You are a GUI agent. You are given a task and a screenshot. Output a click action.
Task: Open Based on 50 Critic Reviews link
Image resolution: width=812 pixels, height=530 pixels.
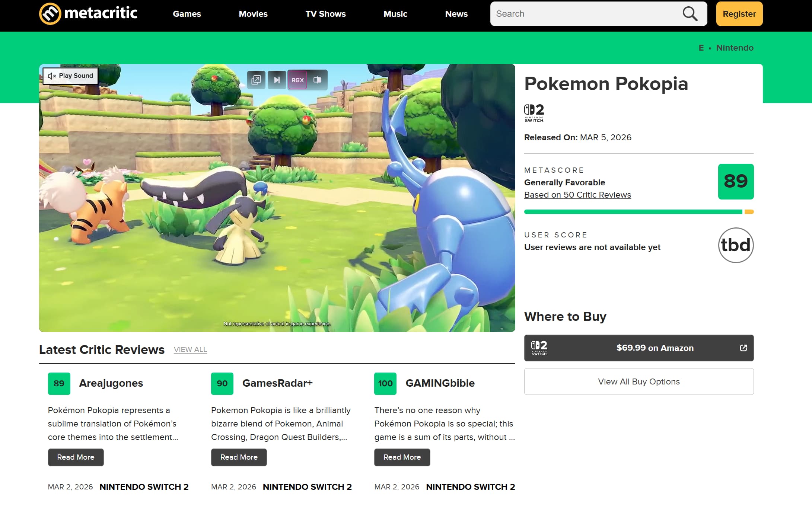(x=577, y=195)
